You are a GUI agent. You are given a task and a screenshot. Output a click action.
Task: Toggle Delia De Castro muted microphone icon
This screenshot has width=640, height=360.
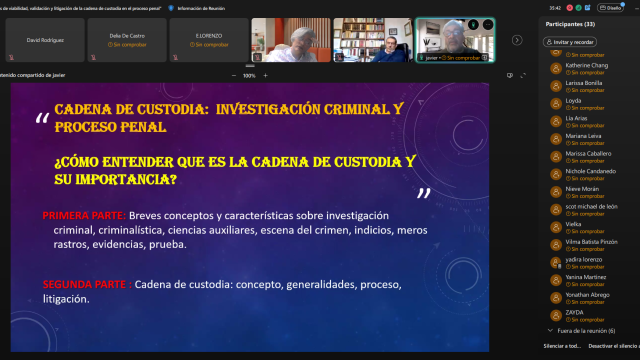93,58
